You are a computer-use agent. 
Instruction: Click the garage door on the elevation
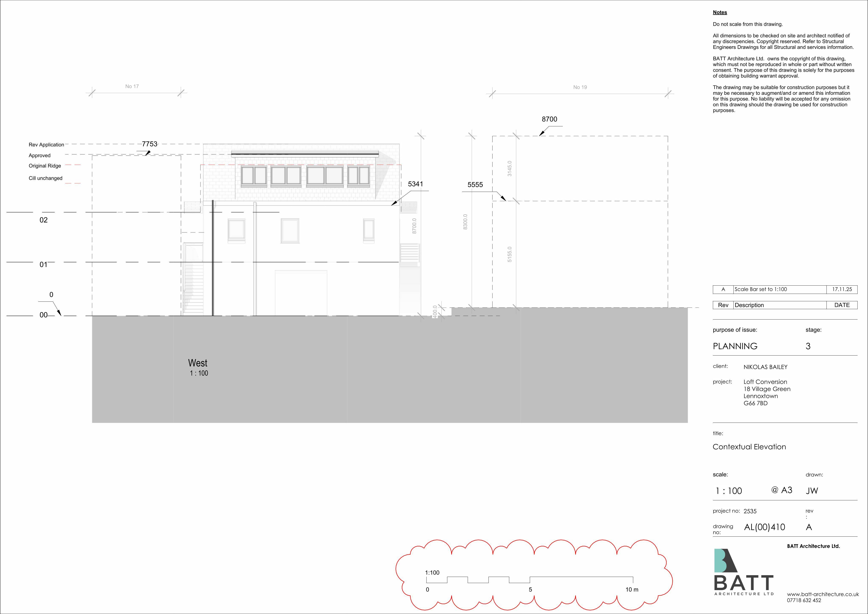301,293
